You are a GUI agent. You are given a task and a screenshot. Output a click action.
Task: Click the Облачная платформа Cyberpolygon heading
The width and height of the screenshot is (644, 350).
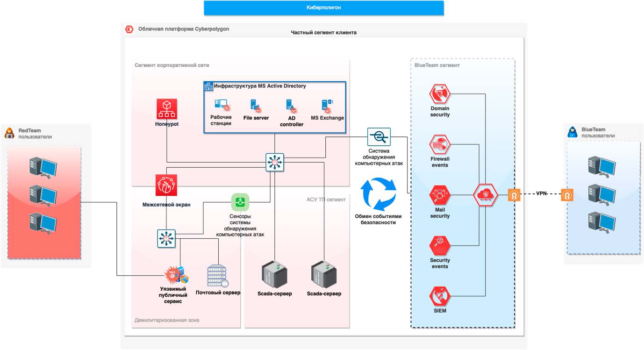coord(184,29)
